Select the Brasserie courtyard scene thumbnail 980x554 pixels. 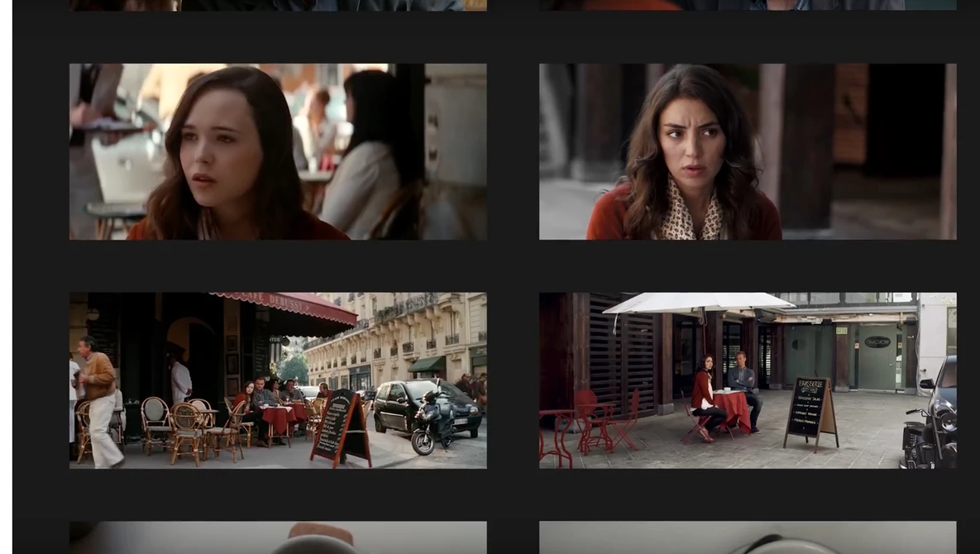pyautogui.click(x=748, y=380)
